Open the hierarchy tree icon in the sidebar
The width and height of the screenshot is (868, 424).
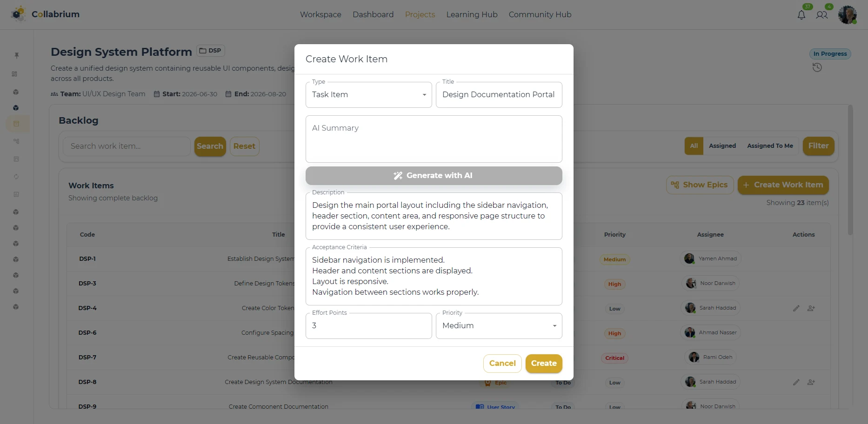pos(16,141)
